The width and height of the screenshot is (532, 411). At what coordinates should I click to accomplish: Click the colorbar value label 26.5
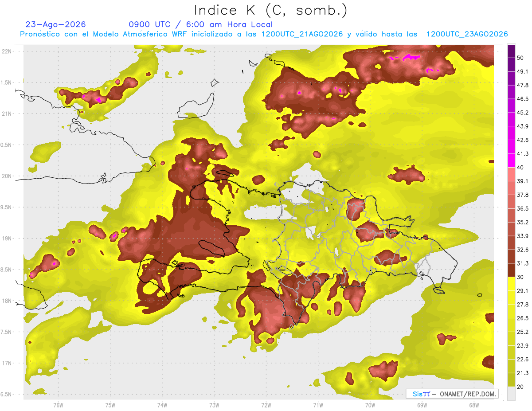[523, 318]
